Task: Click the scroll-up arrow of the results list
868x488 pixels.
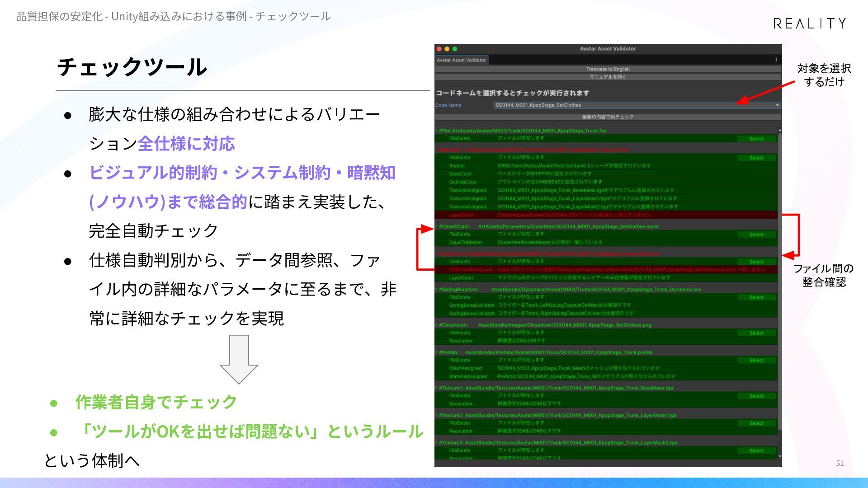Action: (780, 131)
